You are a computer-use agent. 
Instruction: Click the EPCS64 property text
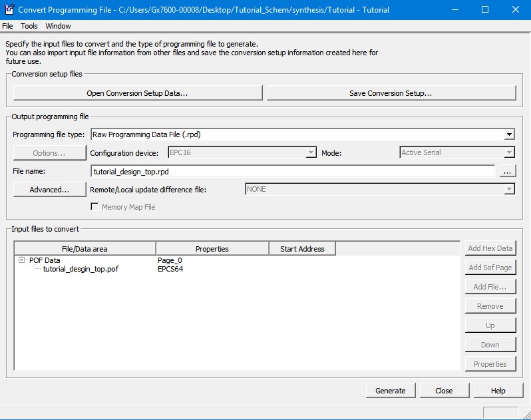coord(170,269)
